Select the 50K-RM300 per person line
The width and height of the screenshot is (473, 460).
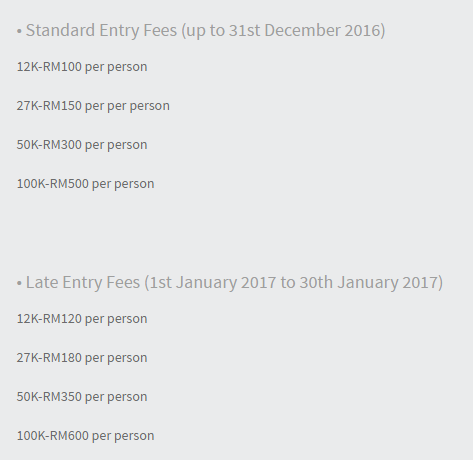82,145
